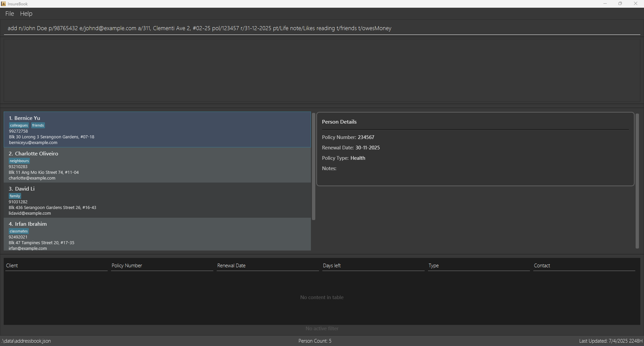Sort by the Renewal Date column header
This screenshot has width=644, height=346.
pyautogui.click(x=268, y=266)
